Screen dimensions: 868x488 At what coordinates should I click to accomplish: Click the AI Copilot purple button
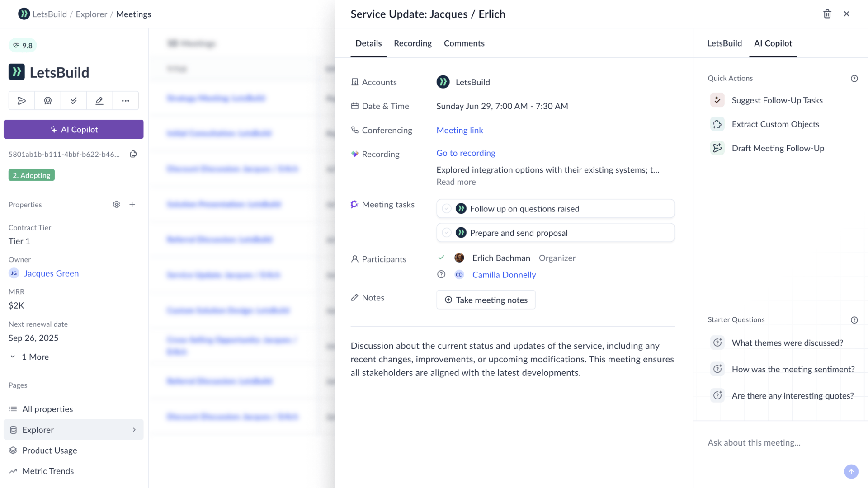[x=74, y=129]
